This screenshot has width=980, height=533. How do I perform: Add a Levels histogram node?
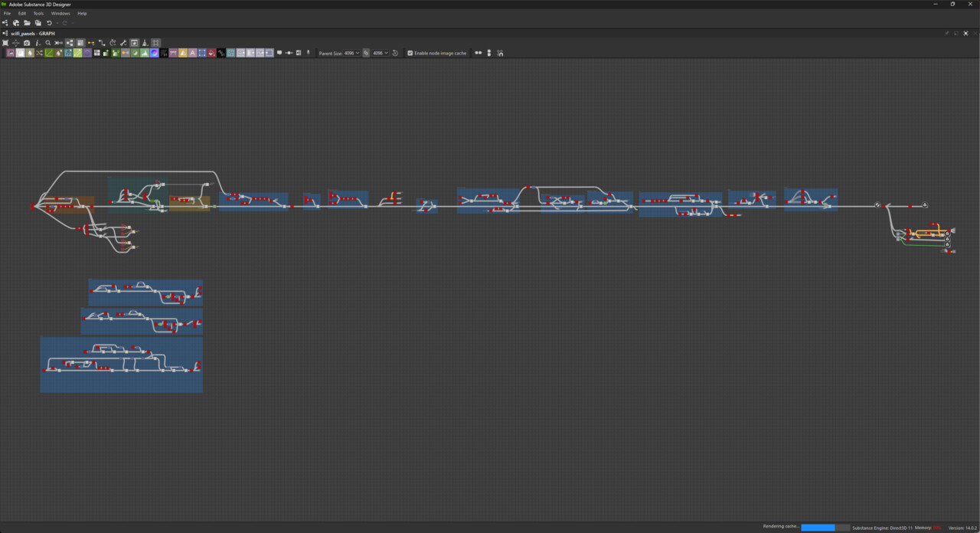[x=145, y=53]
